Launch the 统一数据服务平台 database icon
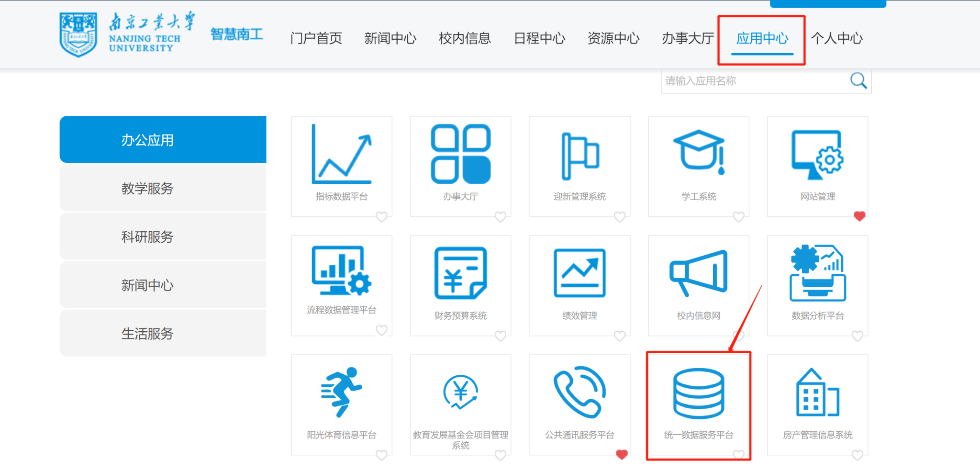The height and width of the screenshot is (471, 980). pyautogui.click(x=699, y=393)
